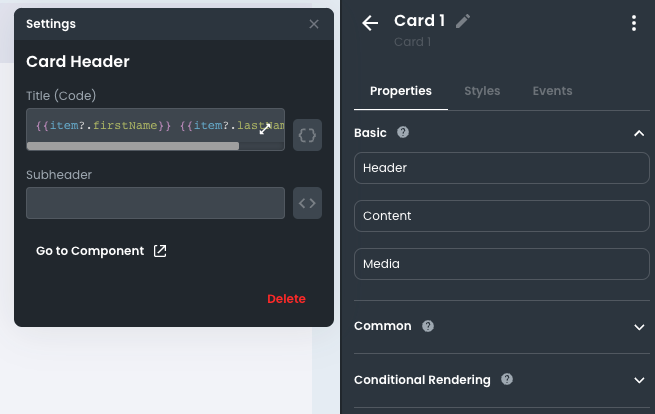655x414 pixels.
Task: Click the Go to Component link
Action: (x=101, y=251)
